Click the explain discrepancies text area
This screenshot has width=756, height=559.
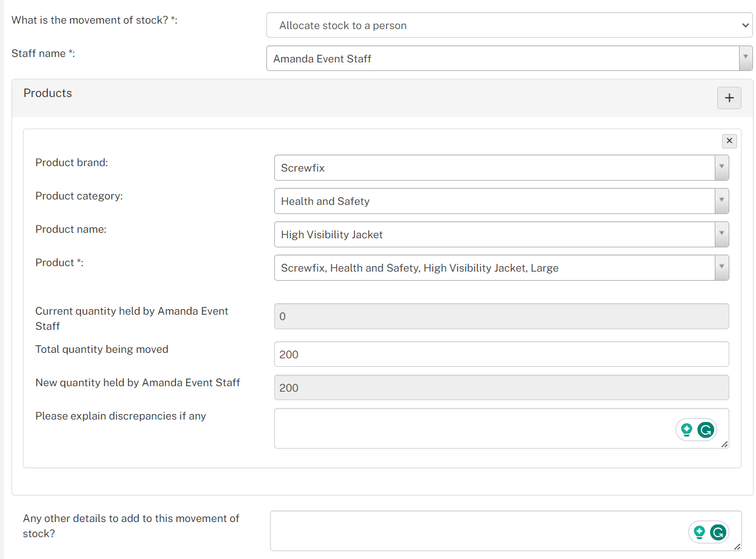pyautogui.click(x=501, y=428)
